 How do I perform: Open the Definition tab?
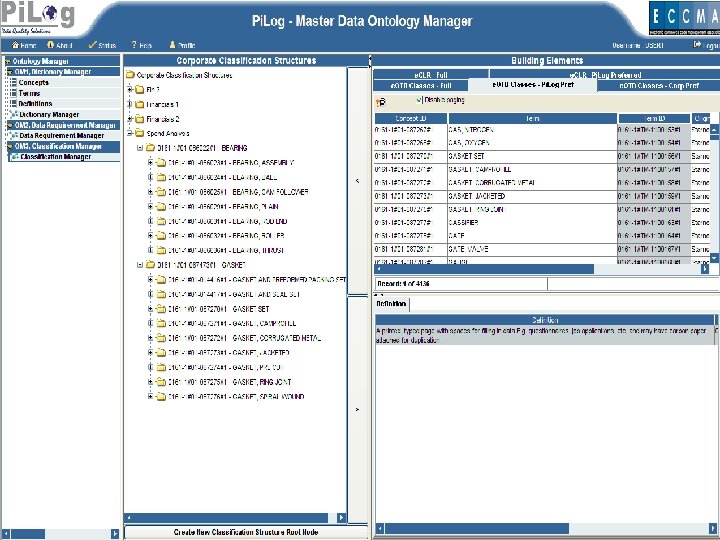point(391,304)
